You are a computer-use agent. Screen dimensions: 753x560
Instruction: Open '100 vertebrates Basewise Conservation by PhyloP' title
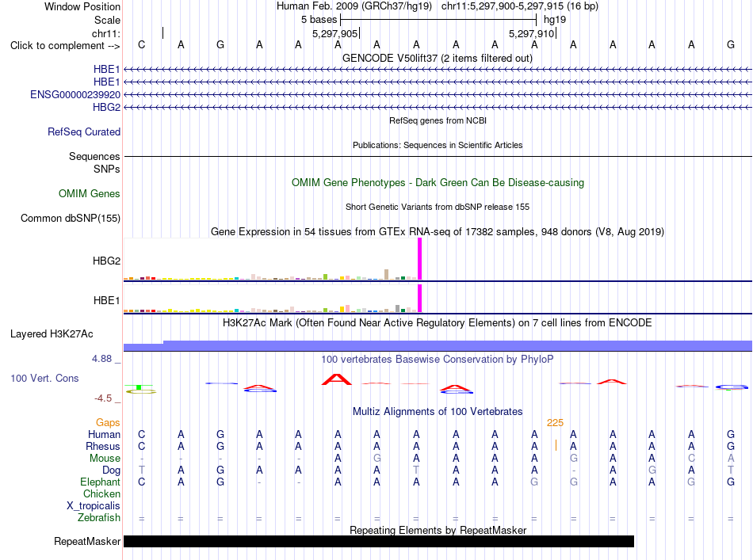pyautogui.click(x=438, y=359)
